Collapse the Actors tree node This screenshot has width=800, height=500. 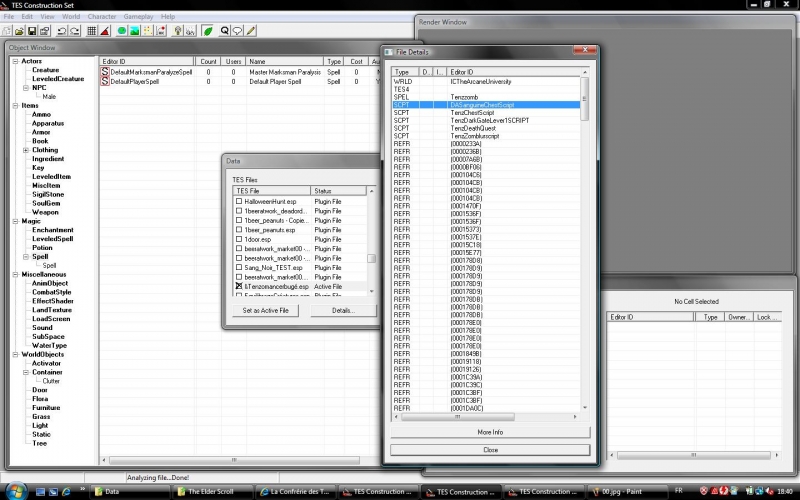[16, 61]
